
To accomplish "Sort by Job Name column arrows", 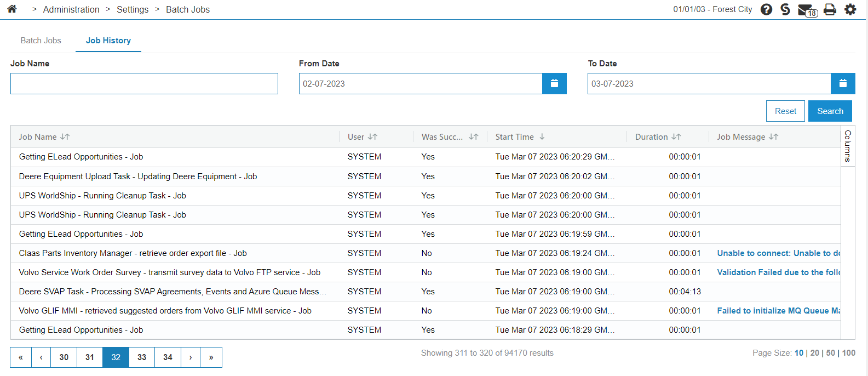I will [x=65, y=137].
